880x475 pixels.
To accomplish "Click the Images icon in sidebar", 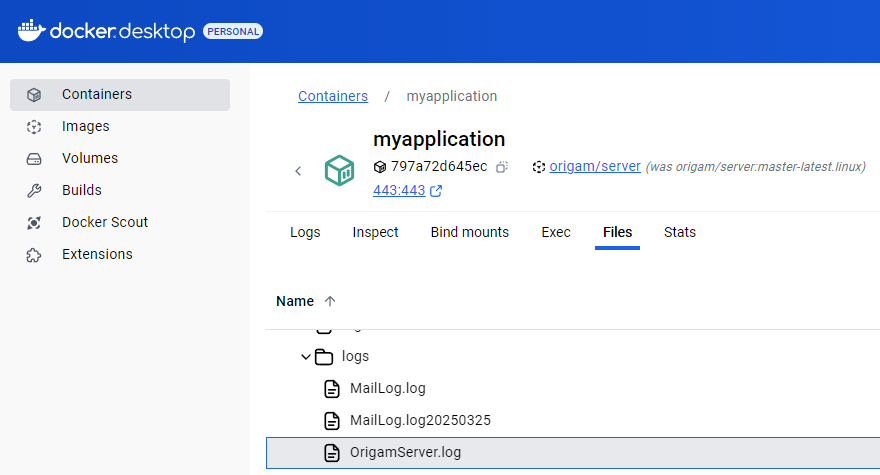I will (34, 127).
